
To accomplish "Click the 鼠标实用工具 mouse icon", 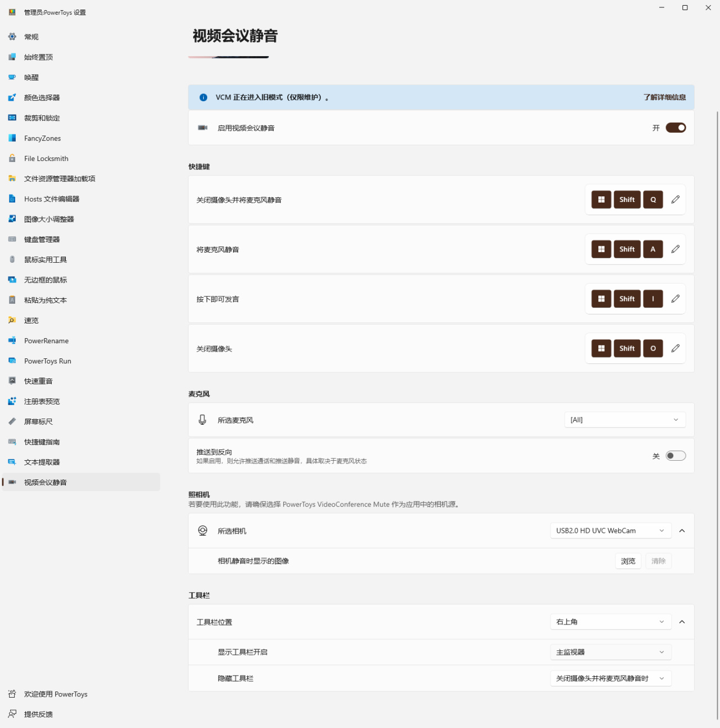I will (x=12, y=259).
